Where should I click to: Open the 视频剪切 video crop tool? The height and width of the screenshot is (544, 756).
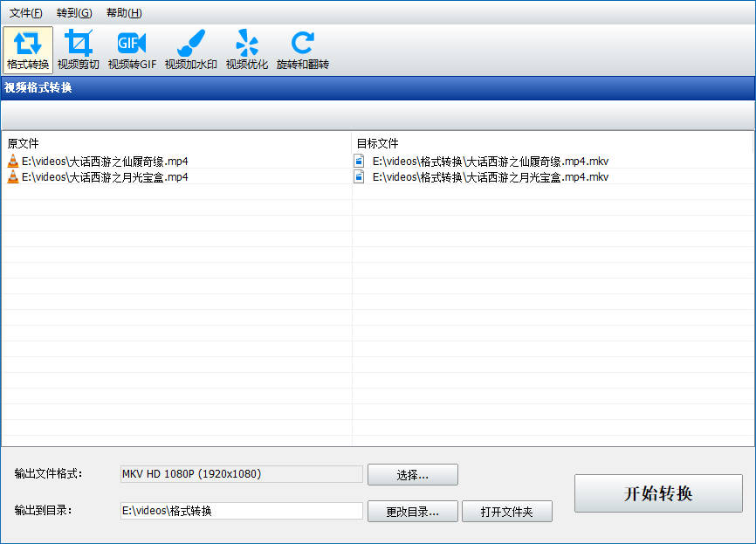click(x=79, y=50)
